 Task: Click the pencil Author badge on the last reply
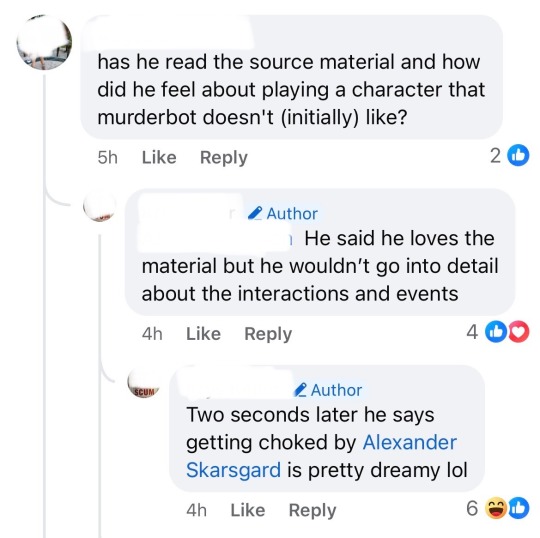pyautogui.click(x=328, y=390)
